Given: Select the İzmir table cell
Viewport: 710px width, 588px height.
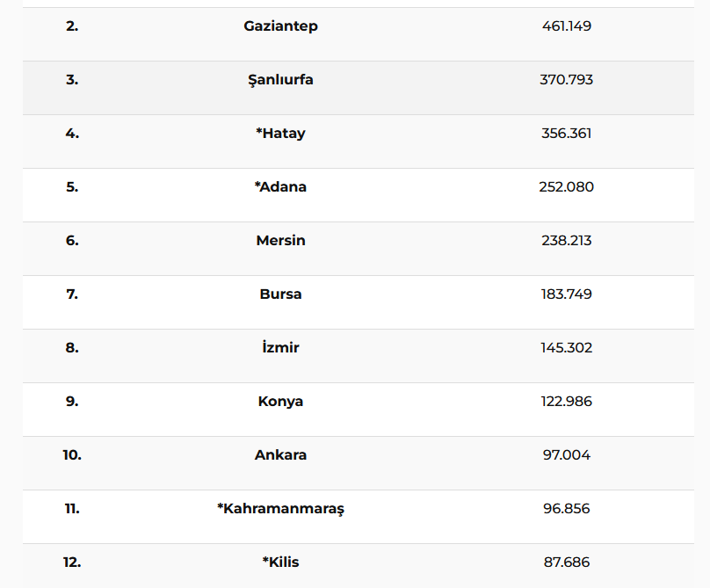Looking at the screenshot, I should pyautogui.click(x=280, y=348).
